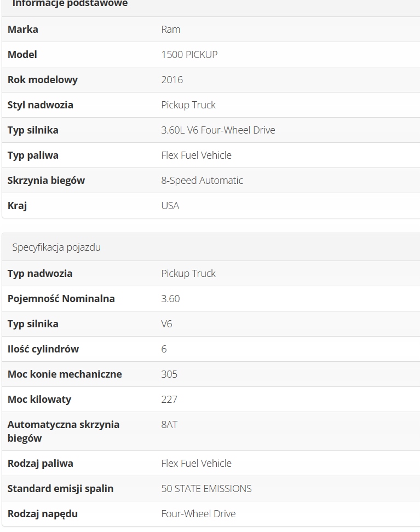Viewport: 420px width, 532px height.
Task: Click the "Moc kilowaty" row label
Action: pyautogui.click(x=39, y=400)
